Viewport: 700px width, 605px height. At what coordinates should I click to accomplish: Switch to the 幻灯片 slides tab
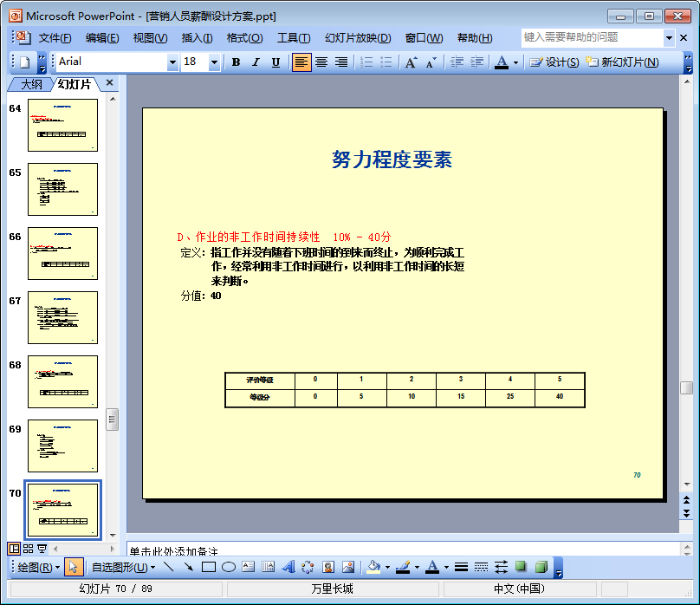(x=75, y=84)
